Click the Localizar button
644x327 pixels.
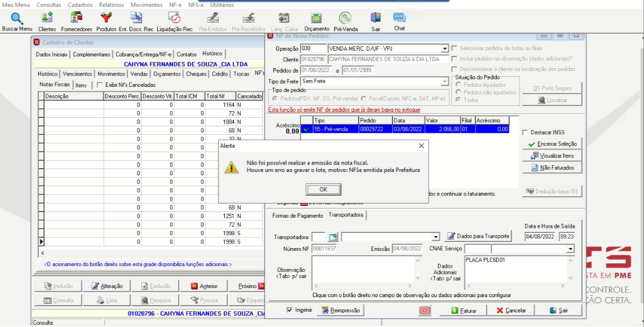(553, 100)
